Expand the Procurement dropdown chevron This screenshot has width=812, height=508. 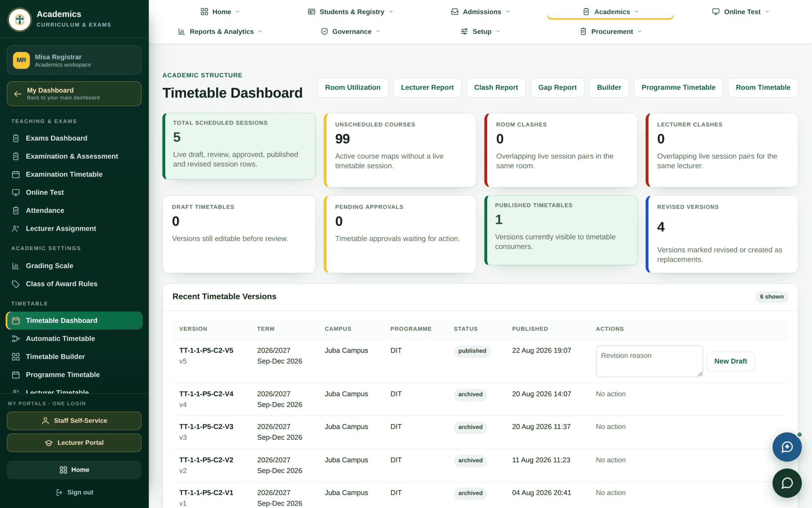click(640, 31)
